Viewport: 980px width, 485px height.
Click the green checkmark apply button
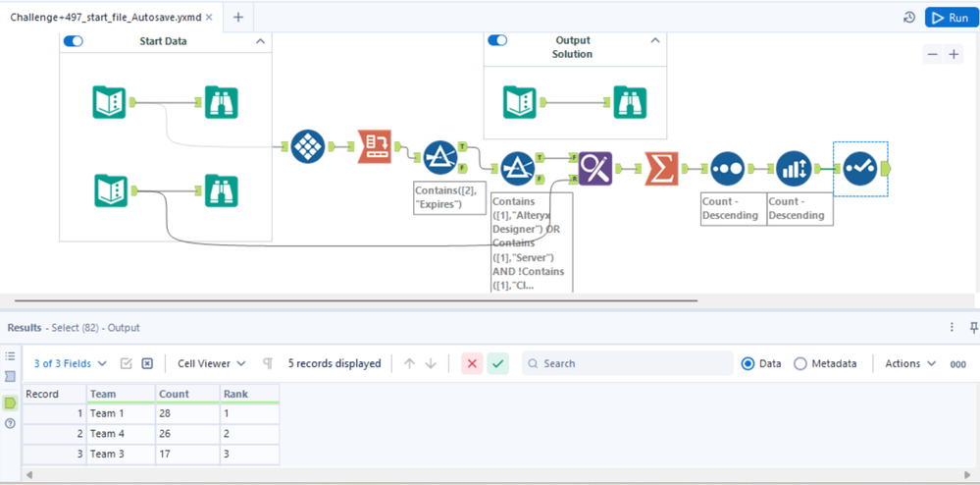pyautogui.click(x=498, y=363)
